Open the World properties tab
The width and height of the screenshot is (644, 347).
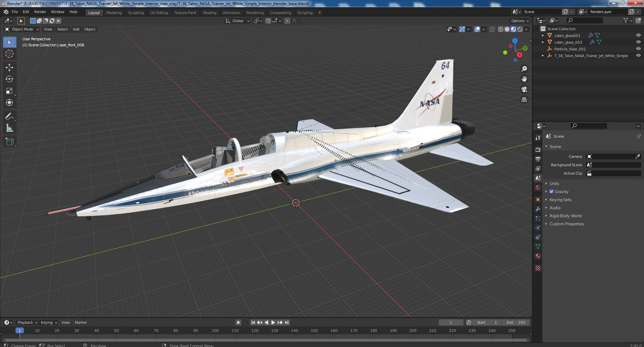pos(538,187)
